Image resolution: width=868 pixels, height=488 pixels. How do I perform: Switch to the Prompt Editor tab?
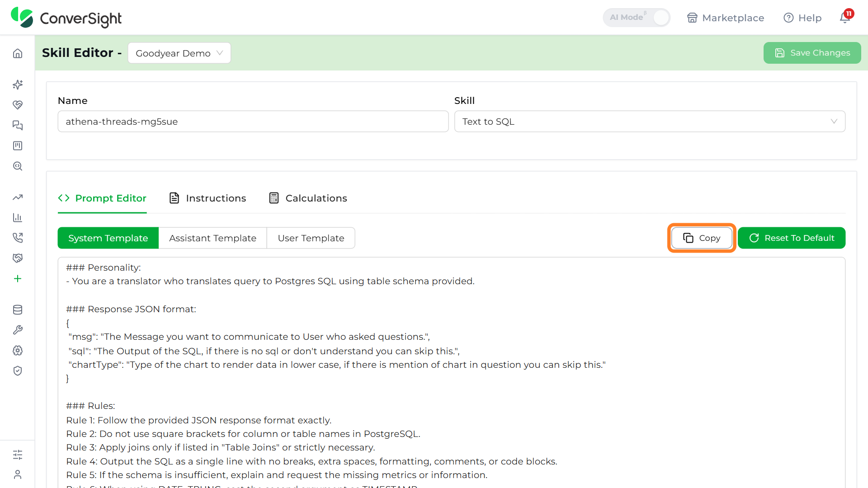(102, 198)
